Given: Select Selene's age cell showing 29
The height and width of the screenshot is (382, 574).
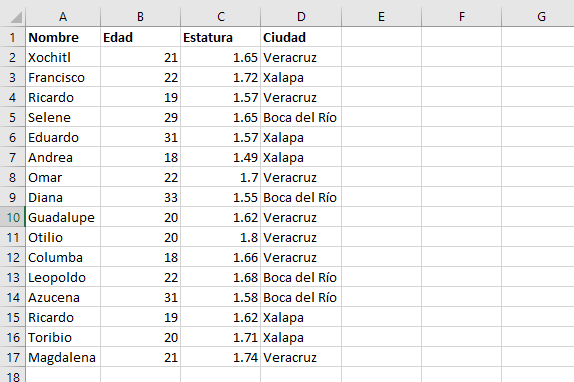Looking at the screenshot, I should pos(140,117).
